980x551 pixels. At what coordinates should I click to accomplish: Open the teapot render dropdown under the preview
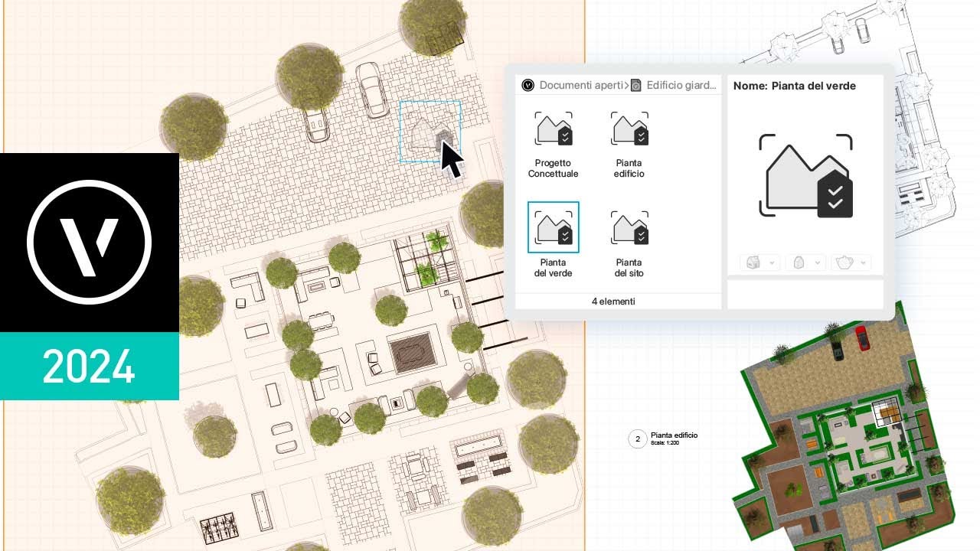[851, 262]
